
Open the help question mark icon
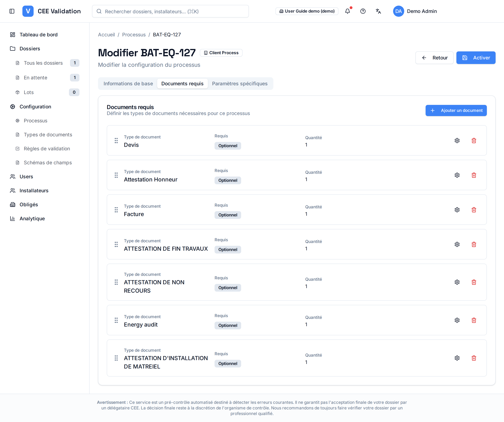363,11
